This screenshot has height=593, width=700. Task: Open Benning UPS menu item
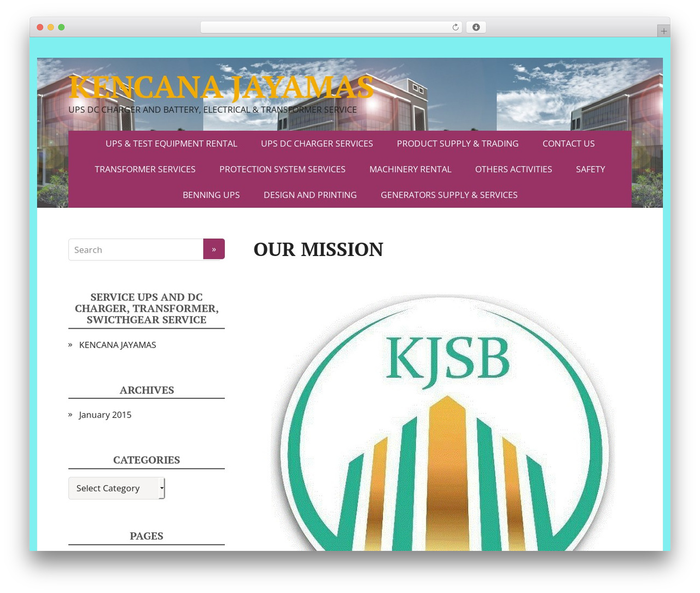pos(211,195)
